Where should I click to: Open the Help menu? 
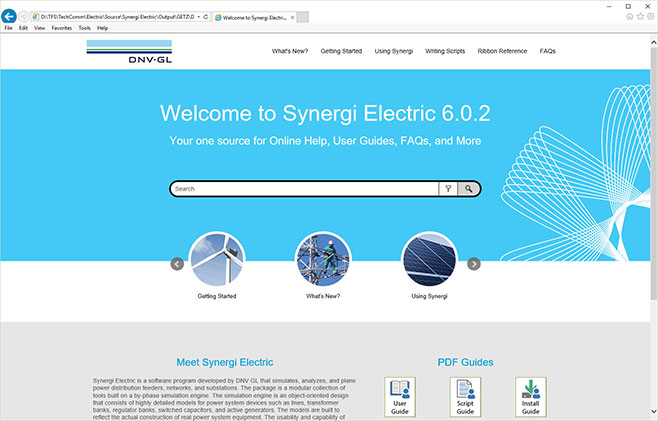pyautogui.click(x=102, y=28)
